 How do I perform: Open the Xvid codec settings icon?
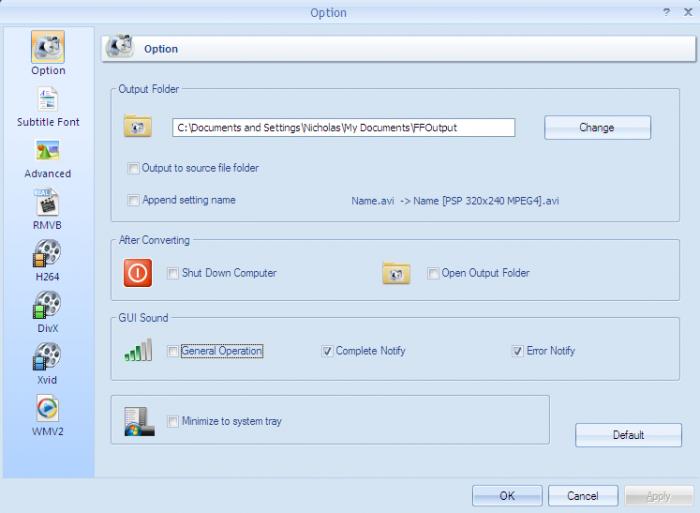(x=47, y=356)
